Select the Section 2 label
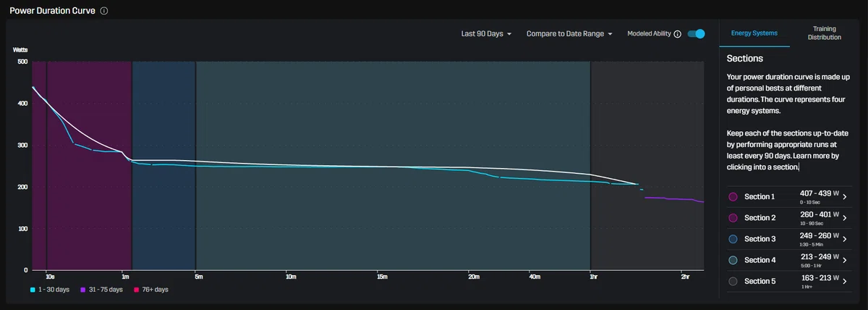Image resolution: width=868 pixels, height=310 pixels. (759, 218)
